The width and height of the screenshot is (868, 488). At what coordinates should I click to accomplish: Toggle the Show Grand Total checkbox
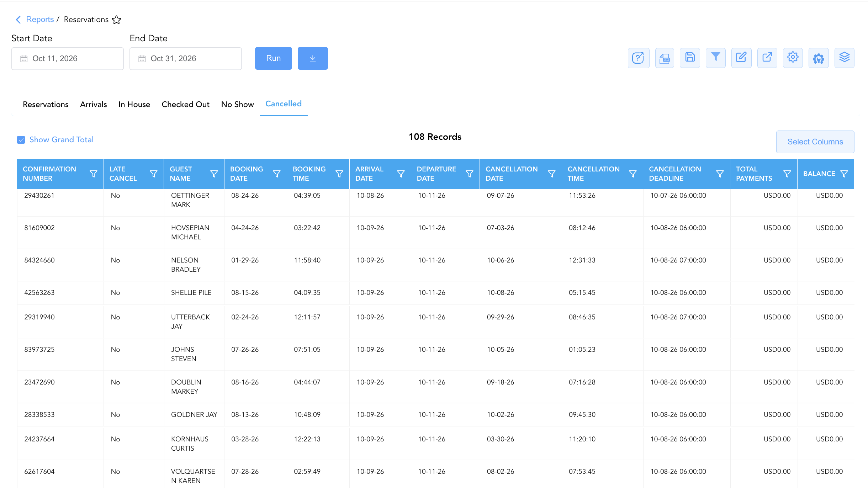click(x=21, y=140)
